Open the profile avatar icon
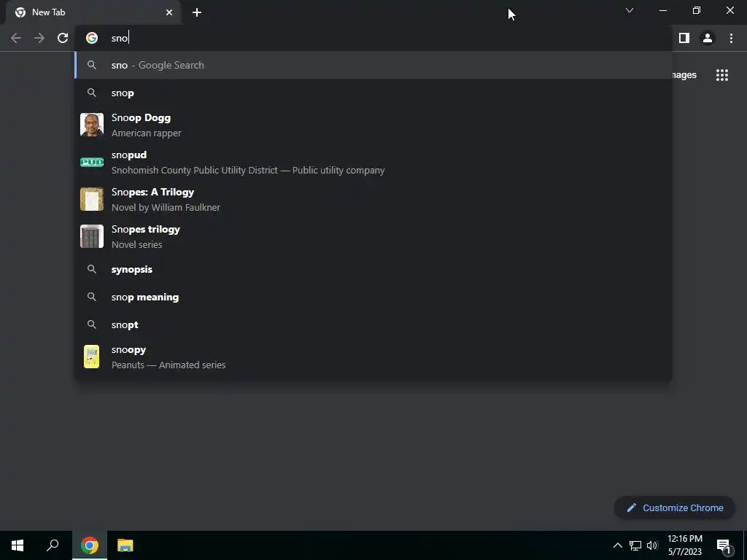 (708, 38)
